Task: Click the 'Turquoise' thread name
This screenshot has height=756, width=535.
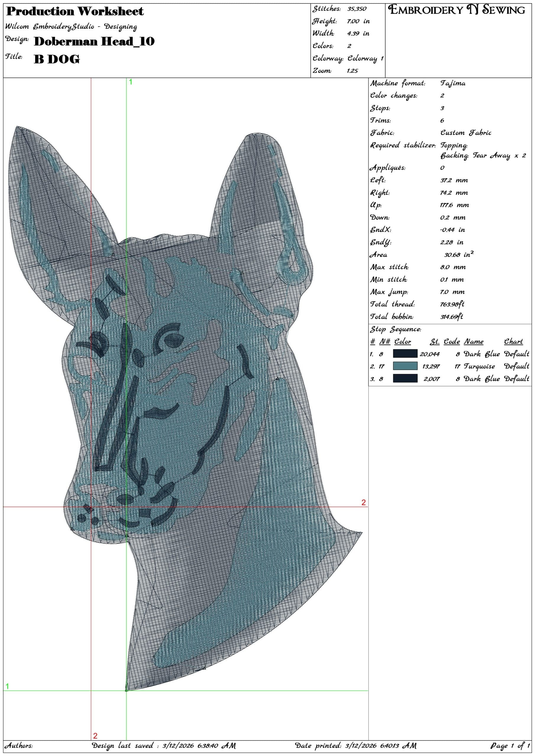Action: click(x=479, y=366)
